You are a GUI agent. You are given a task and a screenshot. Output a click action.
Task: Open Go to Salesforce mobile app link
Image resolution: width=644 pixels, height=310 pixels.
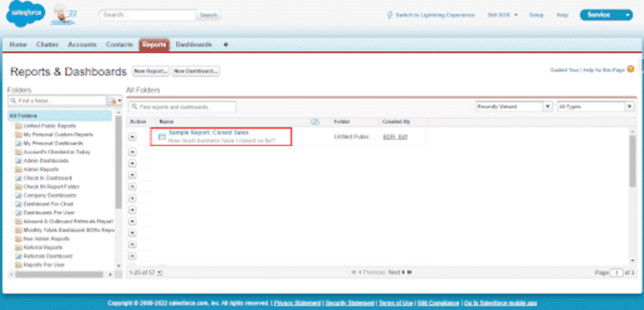[500, 303]
